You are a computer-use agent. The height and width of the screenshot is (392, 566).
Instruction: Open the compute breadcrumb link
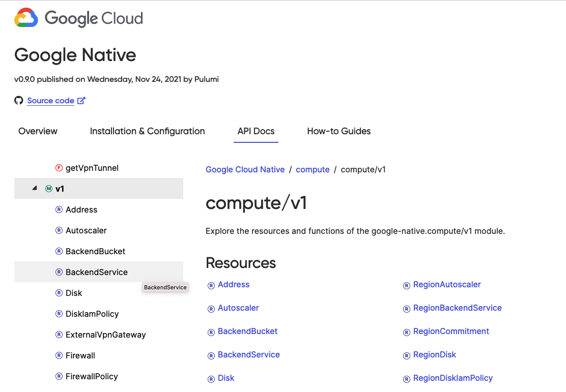313,169
